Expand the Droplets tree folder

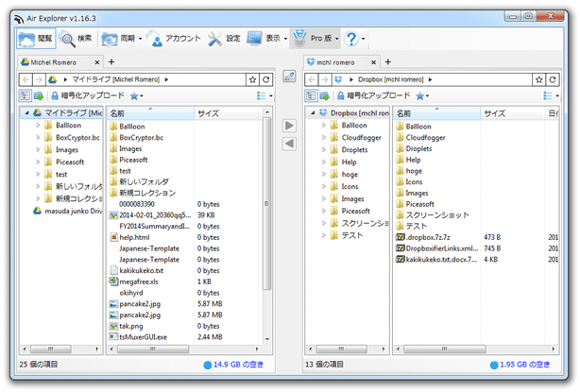[x=324, y=150]
